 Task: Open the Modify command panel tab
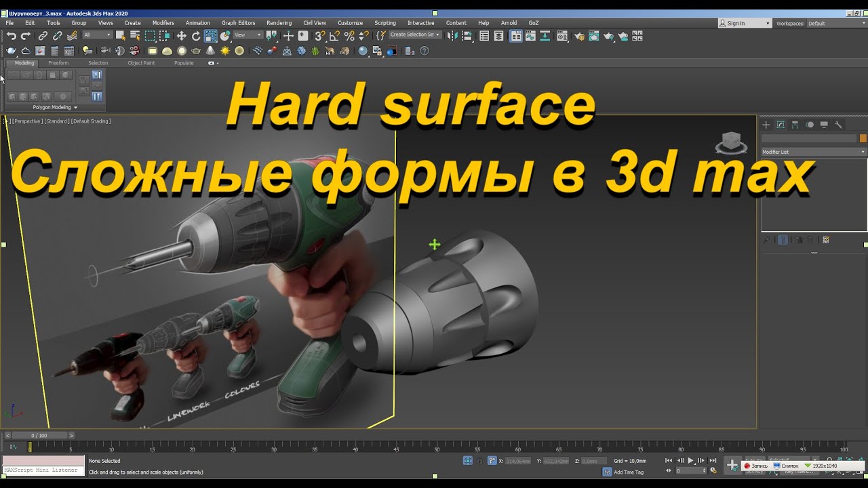click(781, 125)
